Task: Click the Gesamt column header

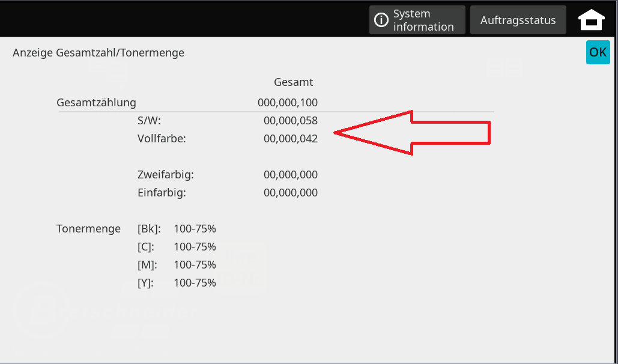Action: point(293,82)
